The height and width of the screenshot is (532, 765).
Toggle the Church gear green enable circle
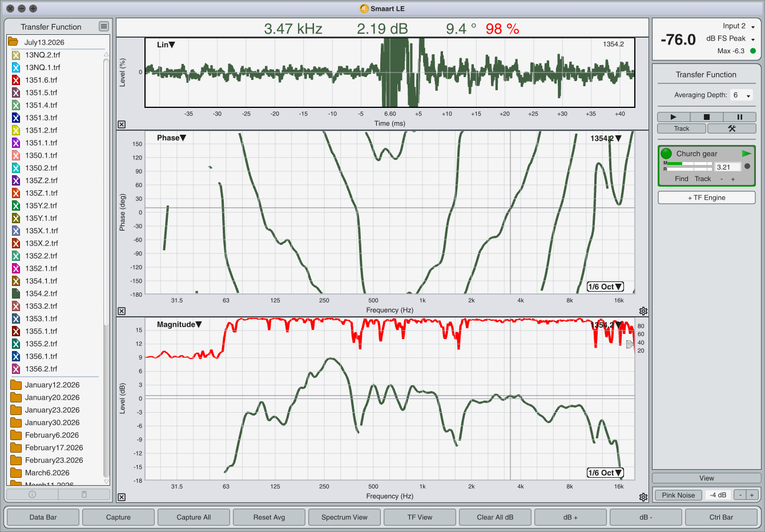click(x=666, y=154)
